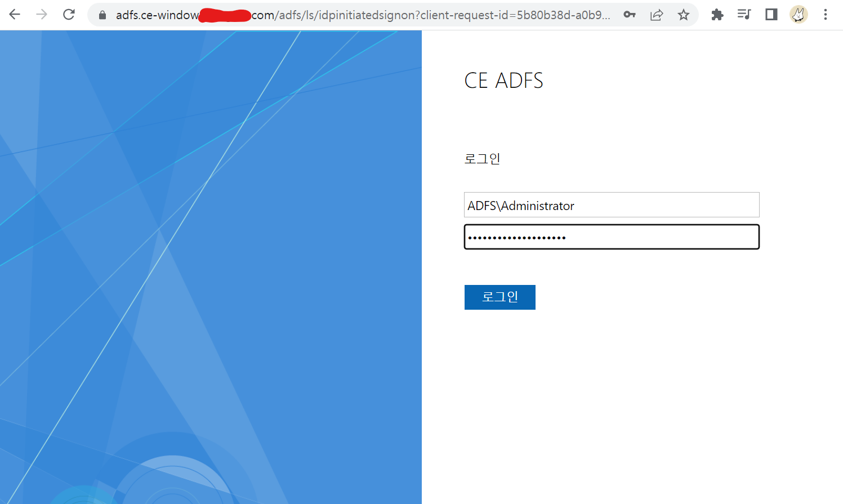The image size is (843, 504).
Task: View site lock security info
Action: coord(102,15)
